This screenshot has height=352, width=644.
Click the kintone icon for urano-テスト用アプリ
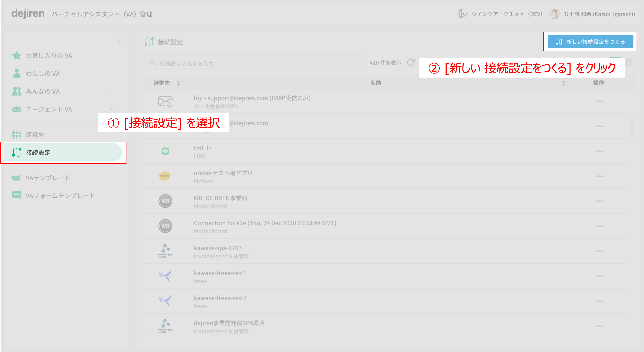click(x=165, y=176)
